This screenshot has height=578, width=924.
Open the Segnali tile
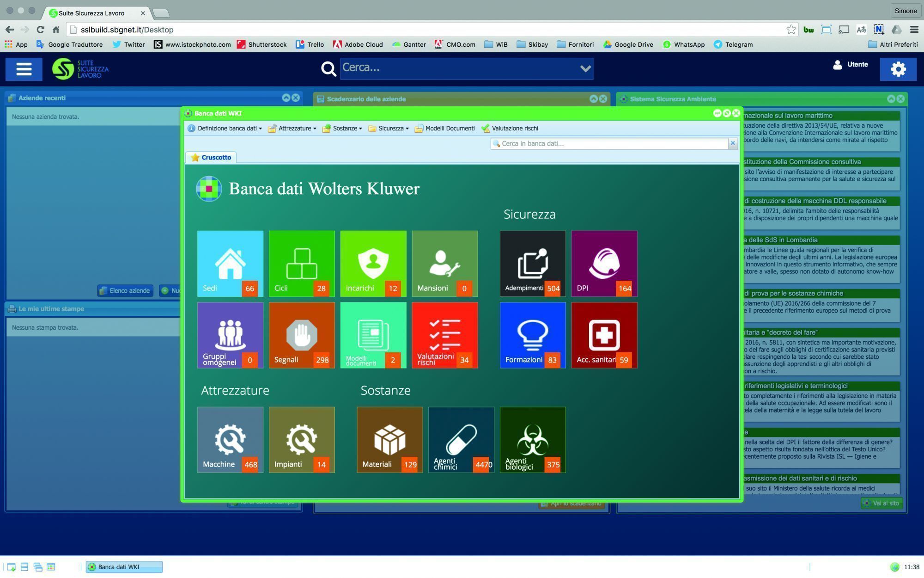pos(302,335)
